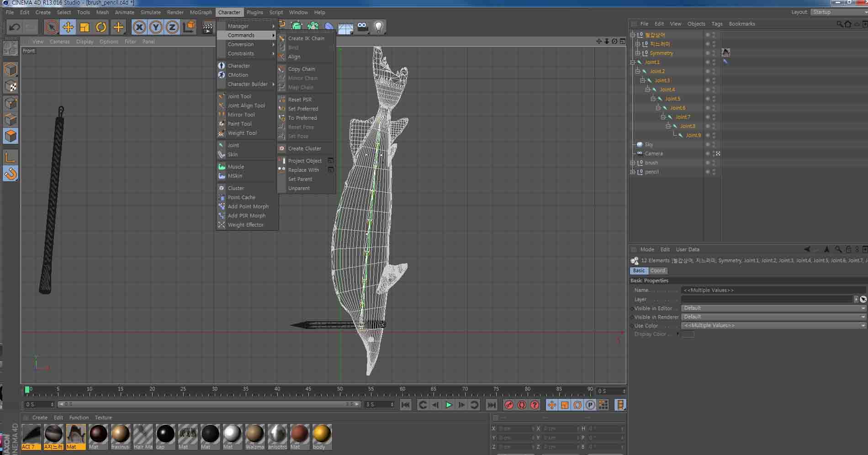
Task: Toggle Y axis lock
Action: (156, 27)
